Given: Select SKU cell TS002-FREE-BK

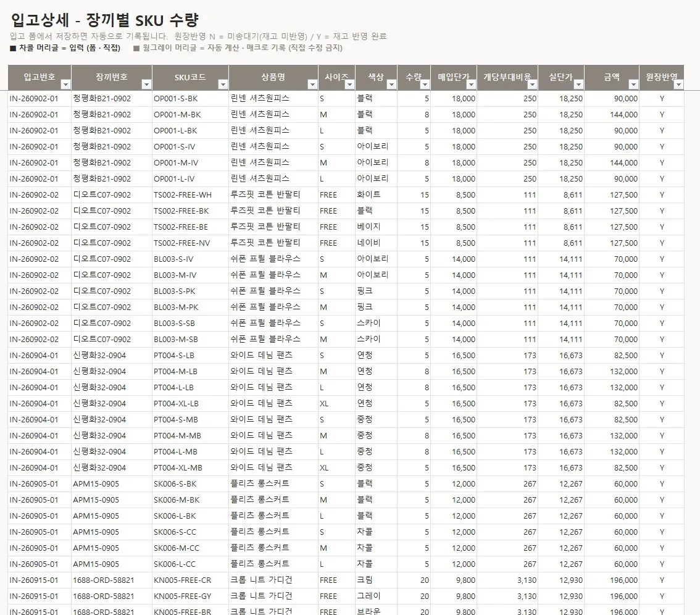Looking at the screenshot, I should tap(190, 211).
